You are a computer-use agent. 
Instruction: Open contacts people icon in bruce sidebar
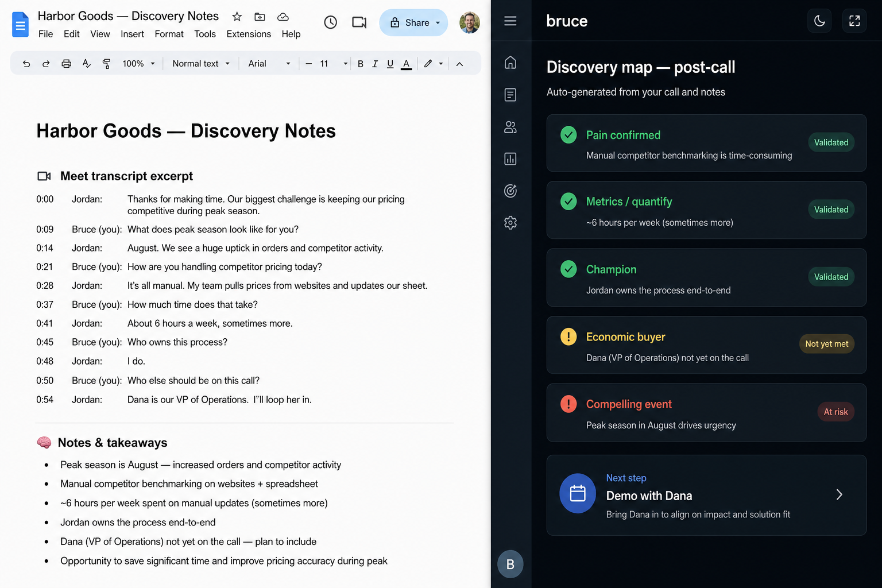(x=510, y=127)
